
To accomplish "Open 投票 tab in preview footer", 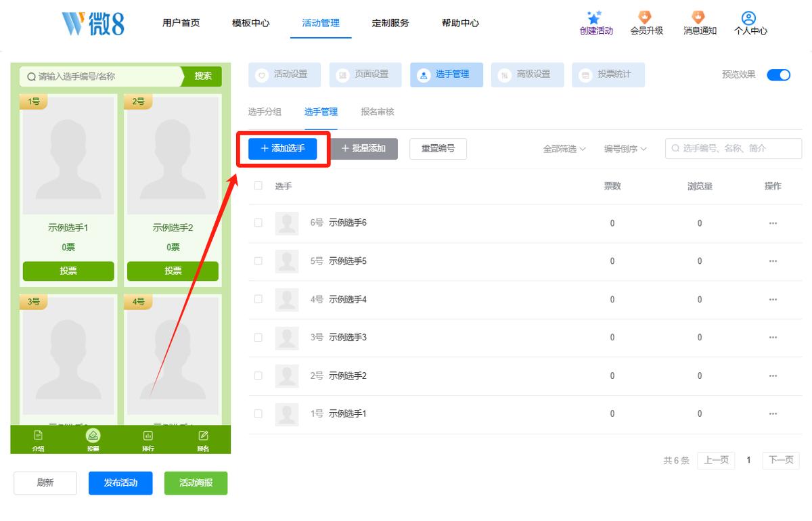I will pos(93,440).
